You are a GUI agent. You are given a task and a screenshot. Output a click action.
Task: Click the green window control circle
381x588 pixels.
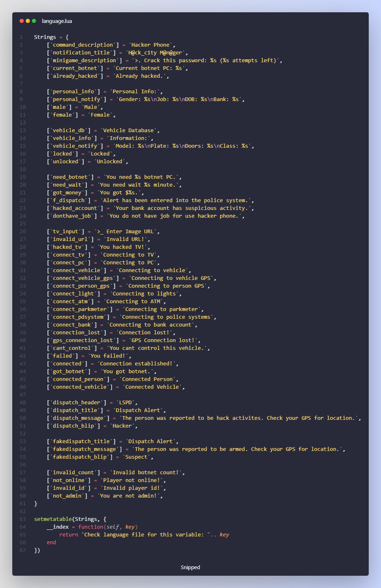tap(33, 19)
